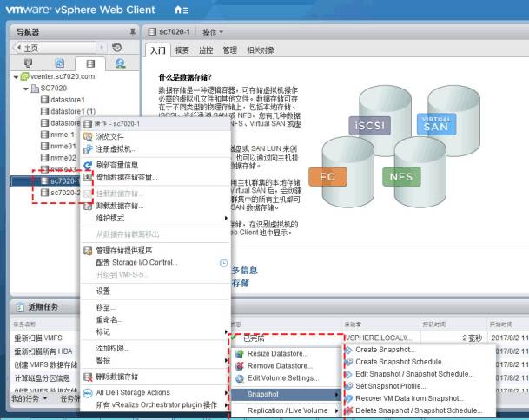Click Create Snapshot icon
This screenshot has width=529, height=420.
click(349, 350)
